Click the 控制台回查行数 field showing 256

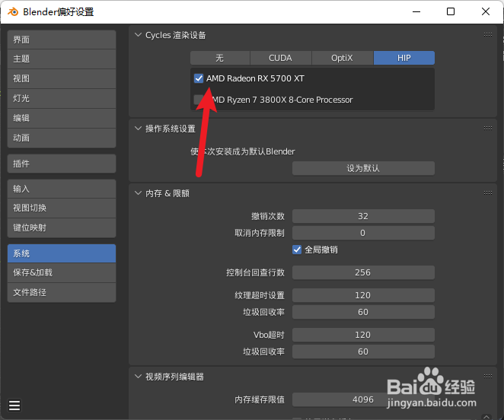363,272
